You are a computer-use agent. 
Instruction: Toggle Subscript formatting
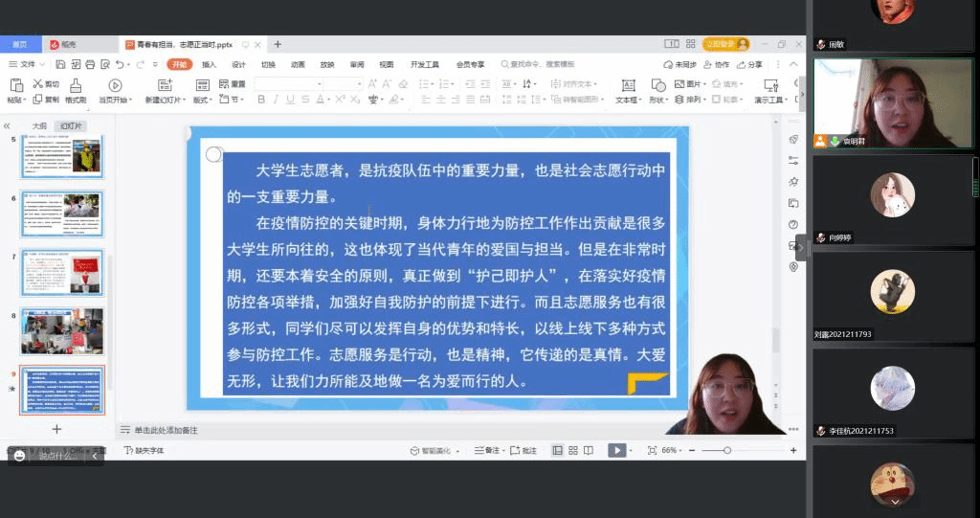click(x=355, y=100)
